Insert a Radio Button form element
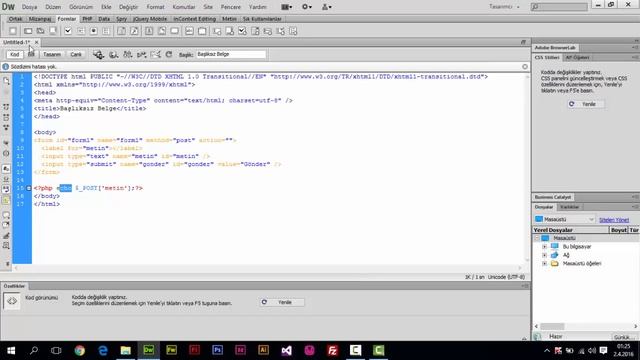 coord(93,31)
